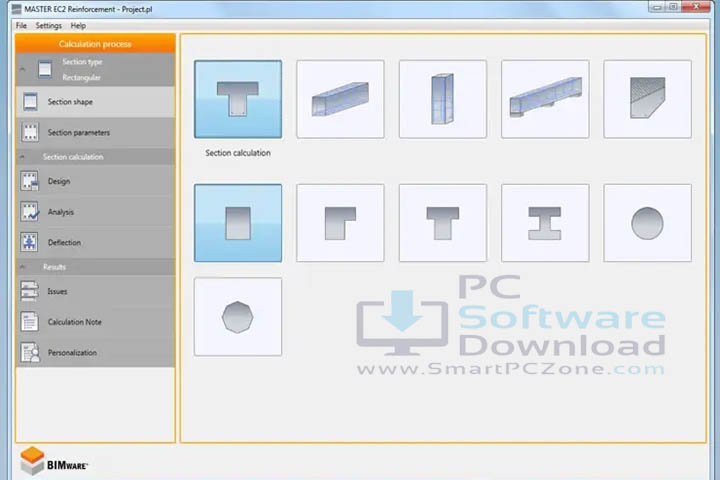Pick the rectangular section shape
The width and height of the screenshot is (720, 480).
(238, 223)
